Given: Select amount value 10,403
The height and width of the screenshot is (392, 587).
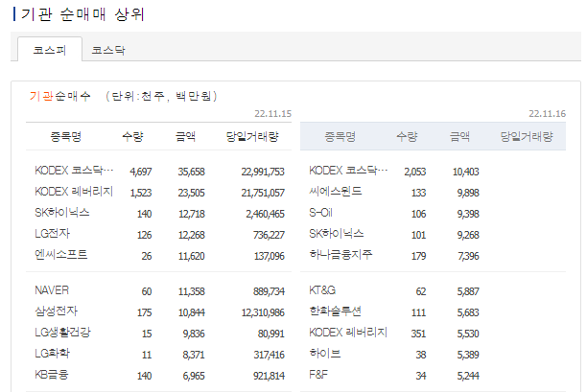Looking at the screenshot, I should pos(466,172).
